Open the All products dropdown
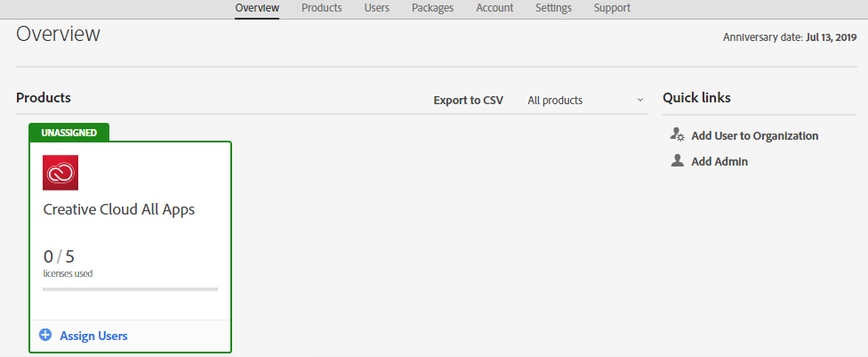 point(585,101)
